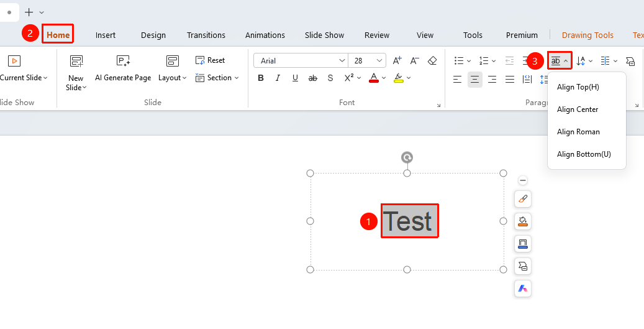The width and height of the screenshot is (644, 329).
Task: Enable justify text alignment
Action: 510,79
